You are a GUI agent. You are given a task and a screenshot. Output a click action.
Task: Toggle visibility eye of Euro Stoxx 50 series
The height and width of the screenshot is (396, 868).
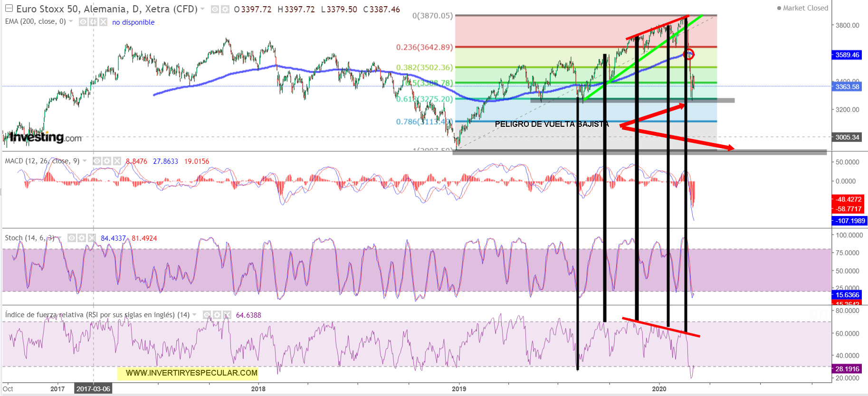(x=215, y=9)
